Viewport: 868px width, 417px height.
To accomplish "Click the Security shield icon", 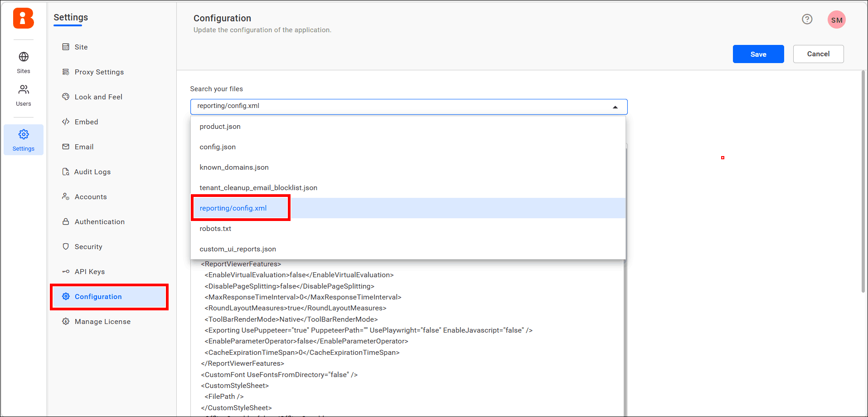I will (x=67, y=246).
